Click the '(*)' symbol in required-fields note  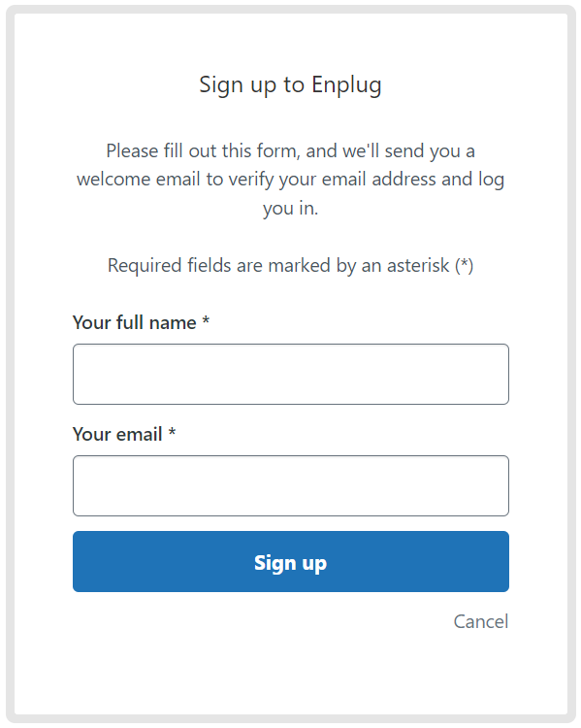(464, 266)
